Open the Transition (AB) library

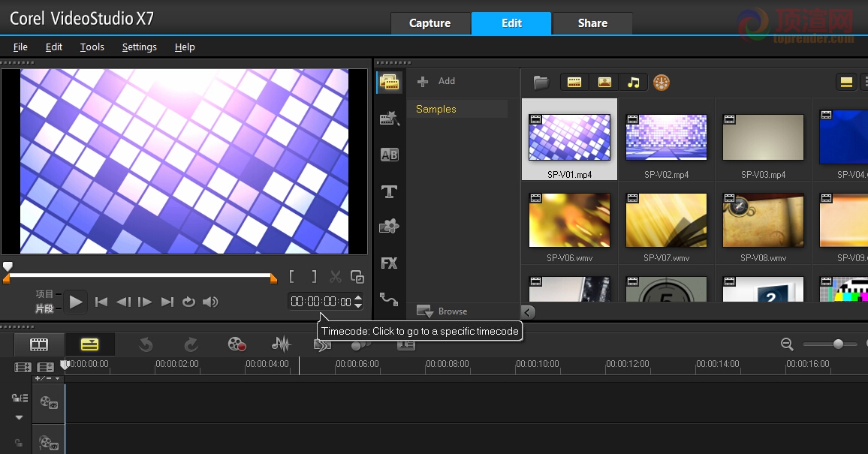pyautogui.click(x=389, y=155)
